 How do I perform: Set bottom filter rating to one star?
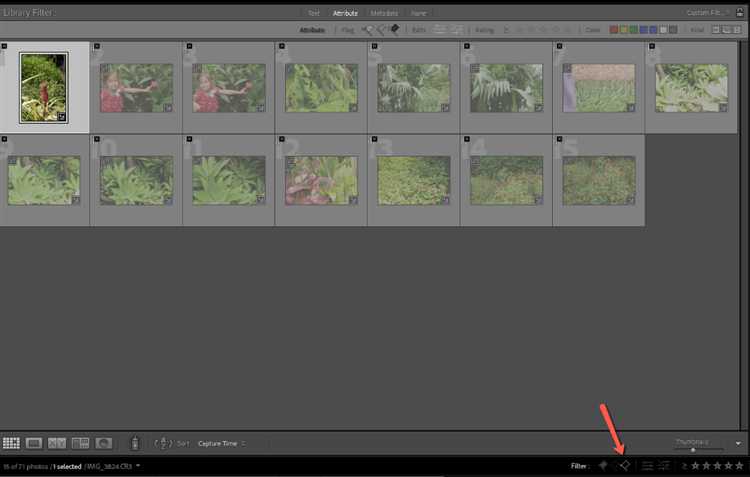(x=695, y=466)
